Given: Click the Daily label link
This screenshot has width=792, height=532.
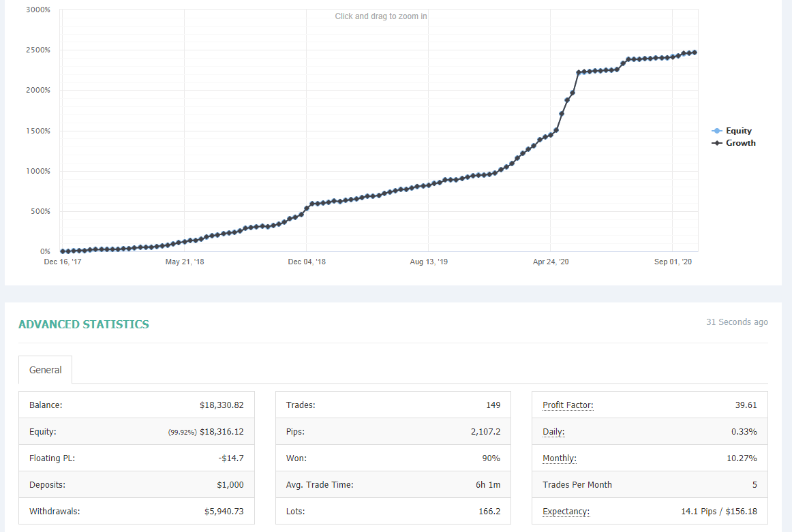Looking at the screenshot, I should coord(553,432).
